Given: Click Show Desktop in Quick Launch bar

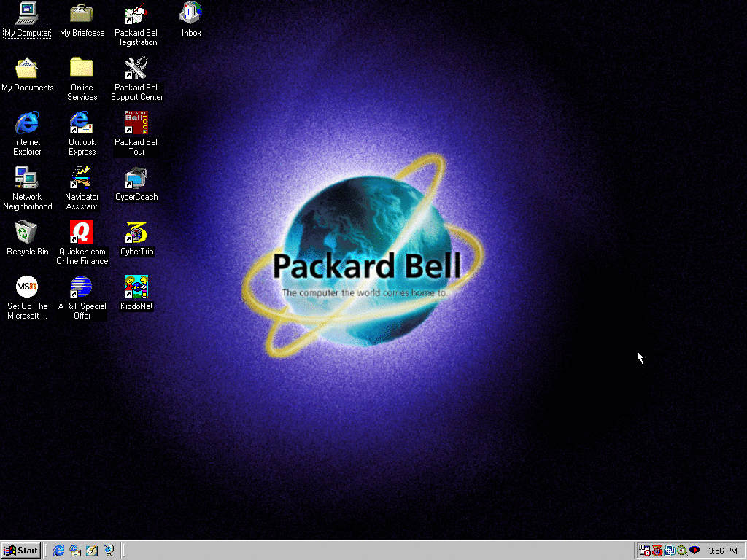Looking at the screenshot, I should pyautogui.click(x=92, y=551).
